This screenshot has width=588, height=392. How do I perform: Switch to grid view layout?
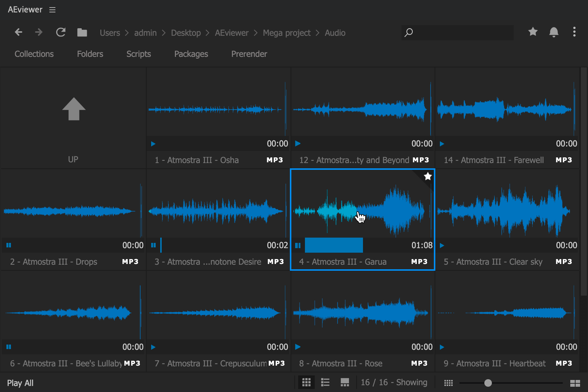click(306, 383)
